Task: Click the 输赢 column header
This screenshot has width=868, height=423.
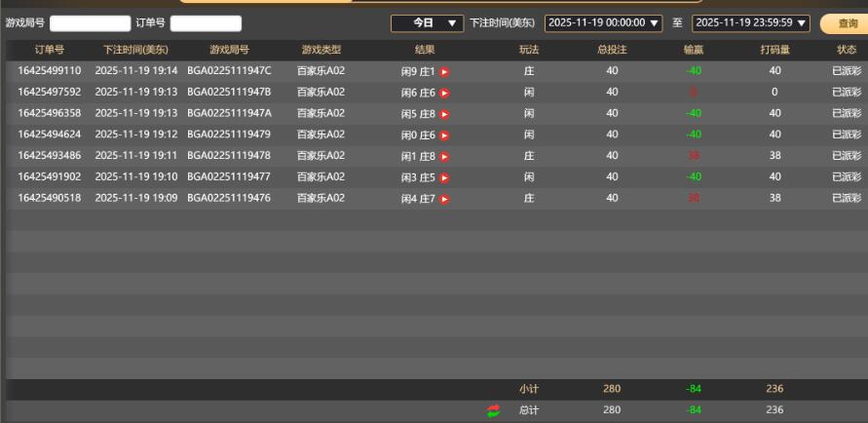Action: 693,50
